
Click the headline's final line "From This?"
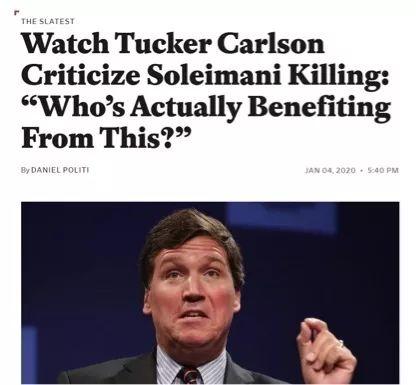(107, 138)
